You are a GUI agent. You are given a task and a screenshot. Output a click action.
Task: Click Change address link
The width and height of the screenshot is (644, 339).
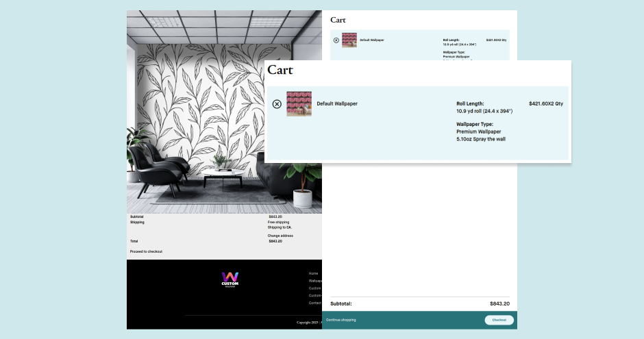[280, 236]
